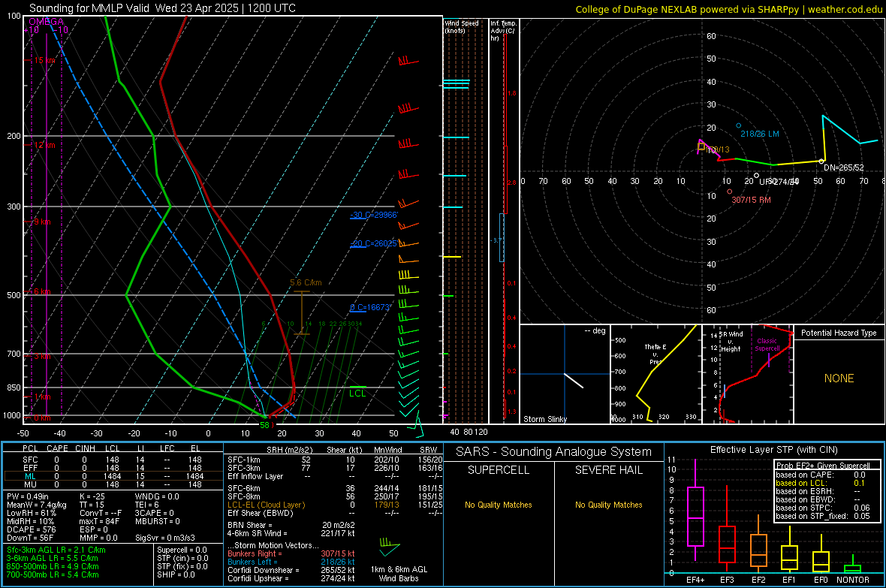The image size is (886, 588).
Task: Click the K = -25 index value
Action: [x=92, y=496]
